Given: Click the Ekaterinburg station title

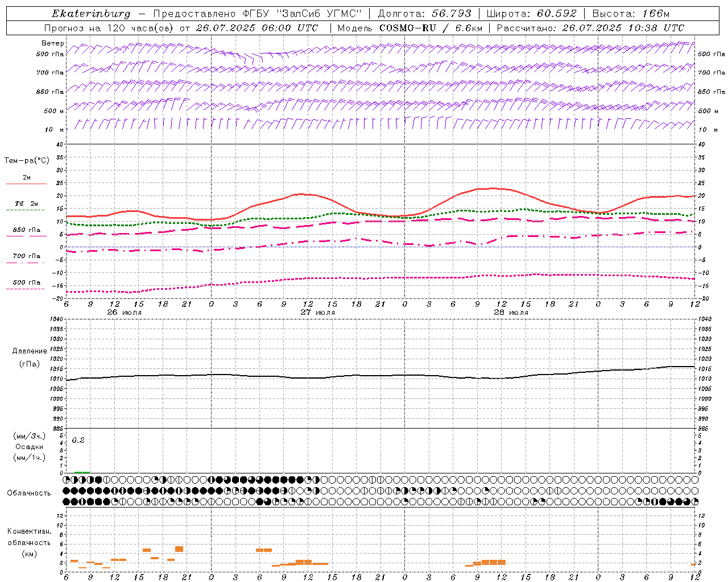Looking at the screenshot, I should pos(91,14).
